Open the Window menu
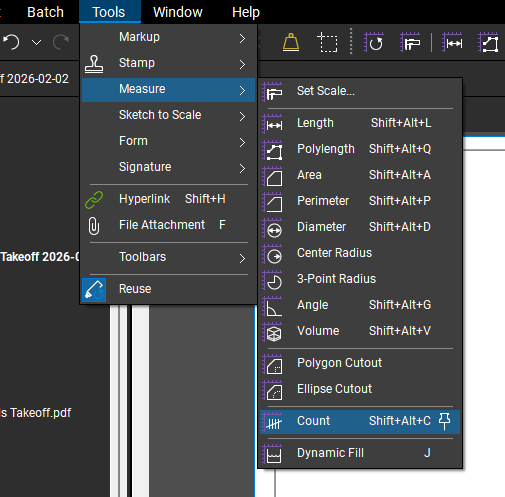This screenshot has height=497, width=505. 178,12
